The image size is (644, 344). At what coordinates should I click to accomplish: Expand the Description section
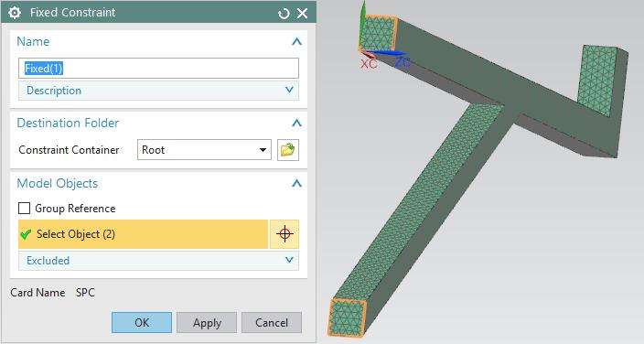point(158,91)
